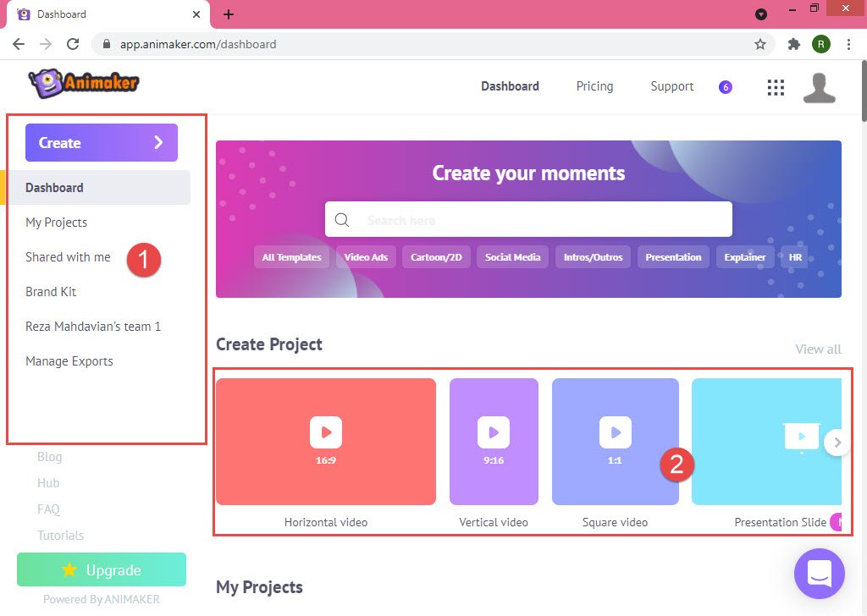Click the My Projects heading
The image size is (867, 616).
[259, 586]
